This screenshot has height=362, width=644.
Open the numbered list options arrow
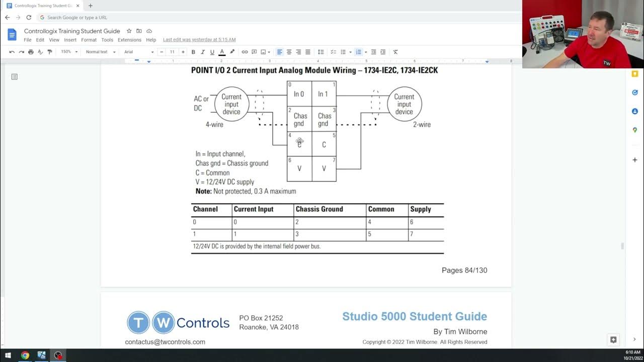pos(366,52)
